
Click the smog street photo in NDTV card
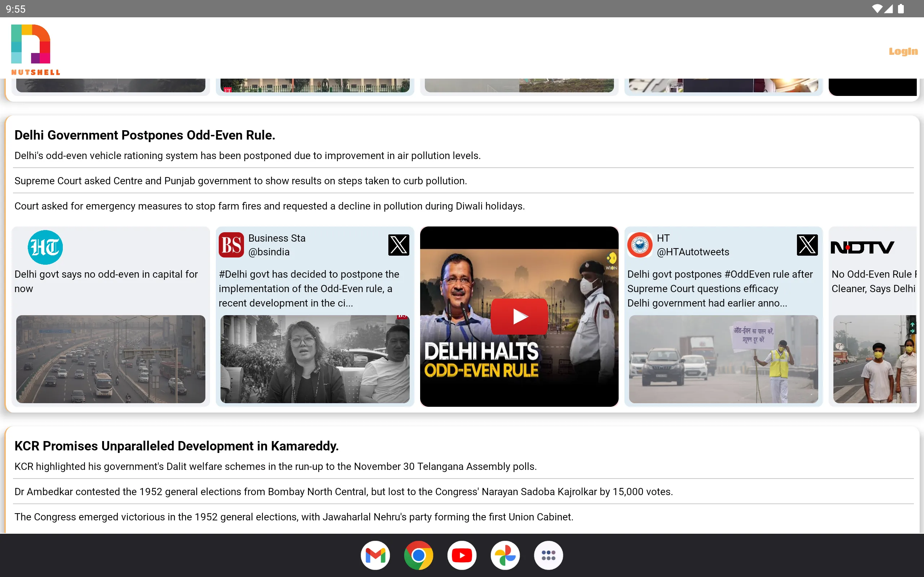coord(874,359)
